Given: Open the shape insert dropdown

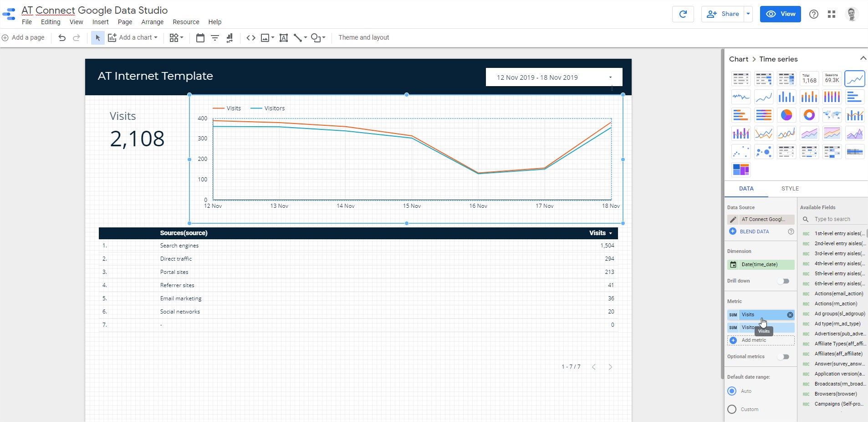Looking at the screenshot, I should pyautogui.click(x=318, y=38).
